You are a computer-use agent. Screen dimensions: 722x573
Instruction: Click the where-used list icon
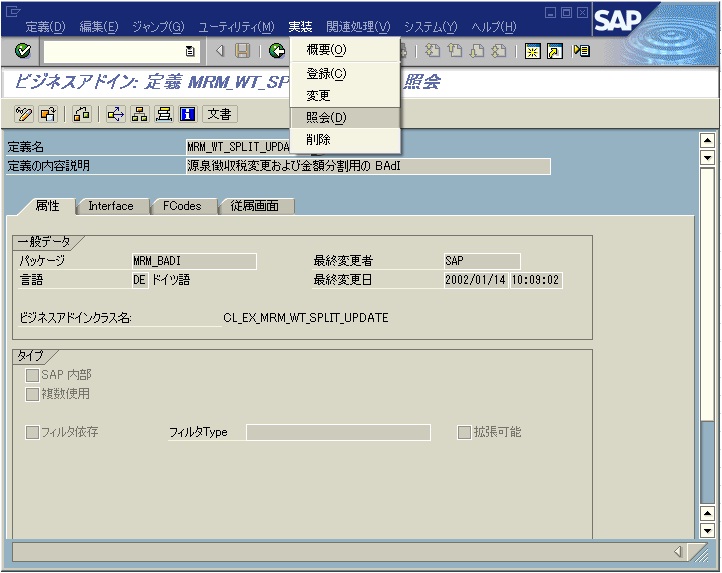coord(117,114)
